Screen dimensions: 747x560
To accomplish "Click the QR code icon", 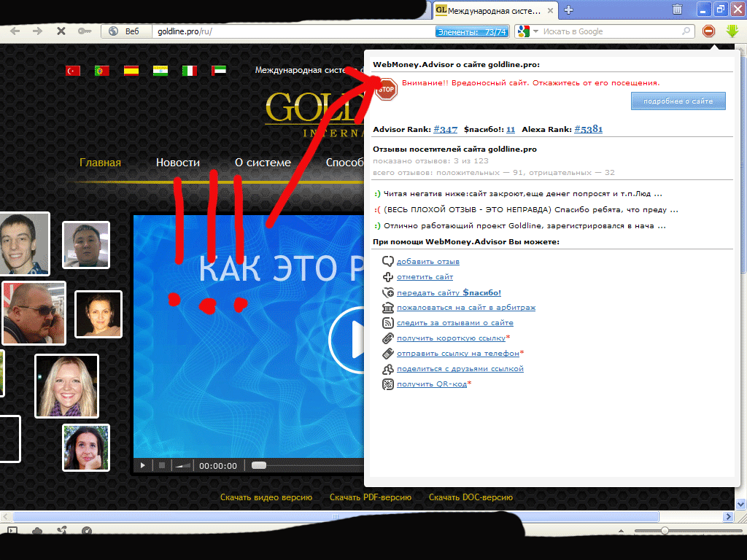I will (388, 384).
